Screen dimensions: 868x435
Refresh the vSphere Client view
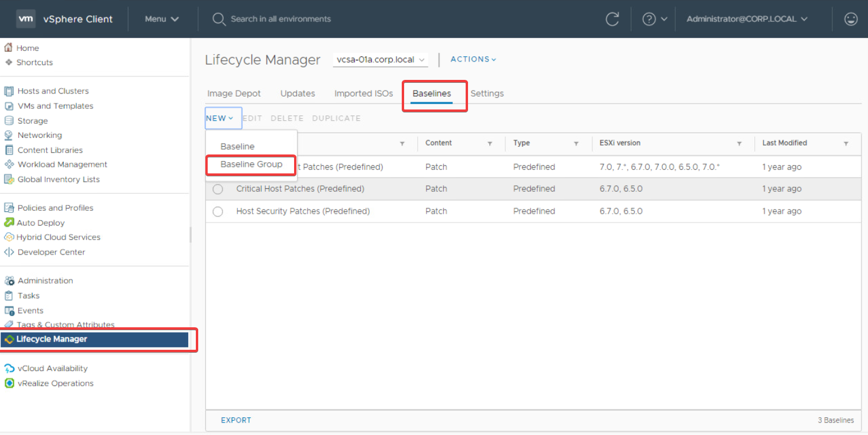click(x=612, y=19)
